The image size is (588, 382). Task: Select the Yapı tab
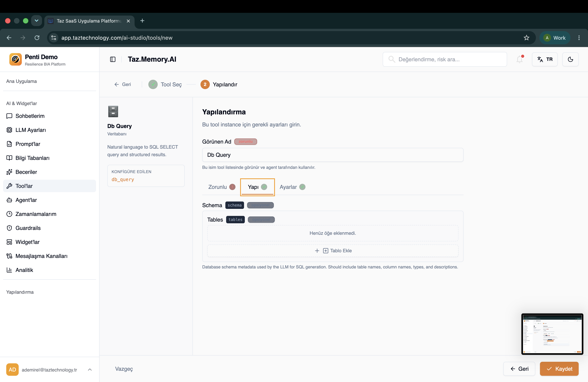coord(257,187)
